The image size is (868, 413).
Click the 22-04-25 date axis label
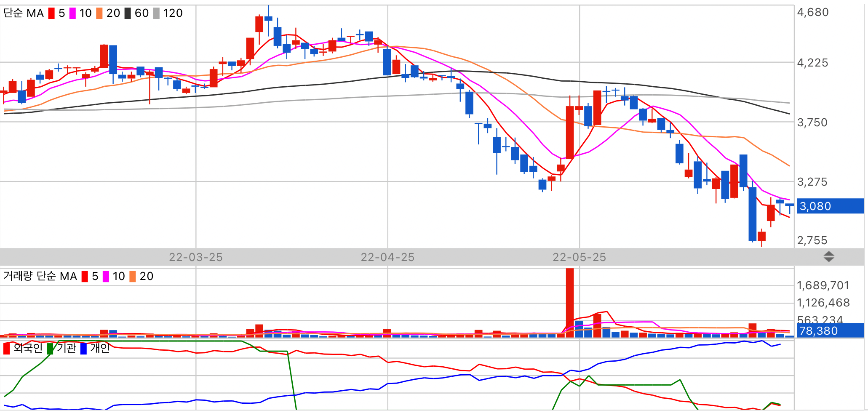click(387, 257)
